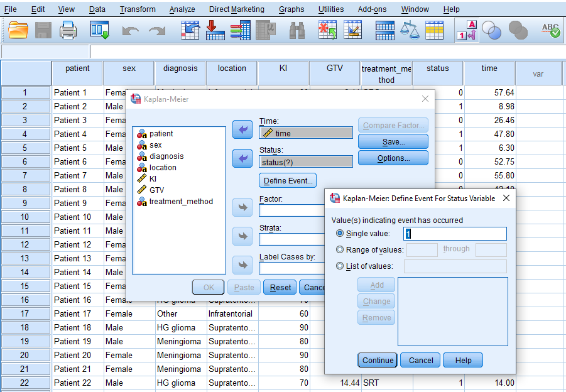Click the time cell showing 57.64
This screenshot has width=566, height=392.
click(x=489, y=92)
